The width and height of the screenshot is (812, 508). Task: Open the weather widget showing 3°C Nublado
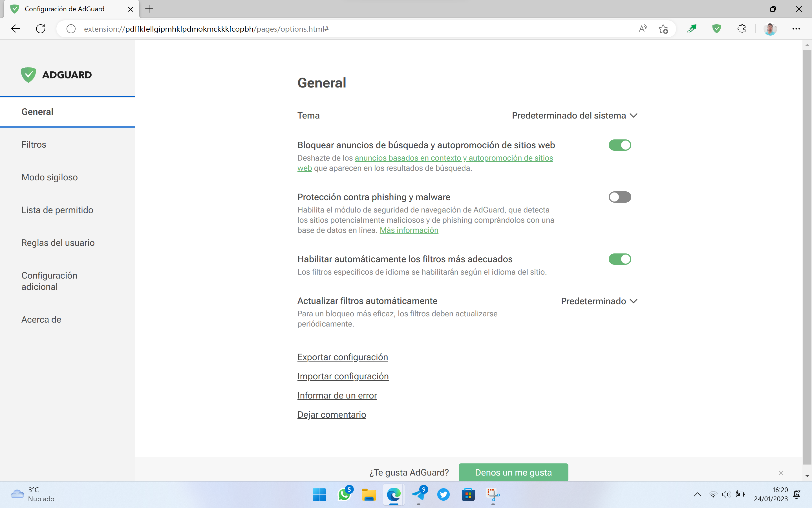click(32, 494)
